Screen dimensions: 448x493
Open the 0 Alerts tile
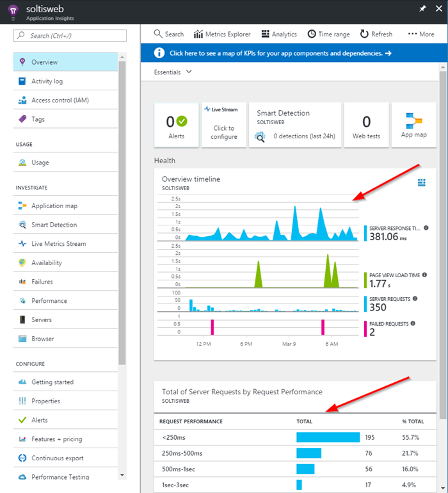click(177, 125)
